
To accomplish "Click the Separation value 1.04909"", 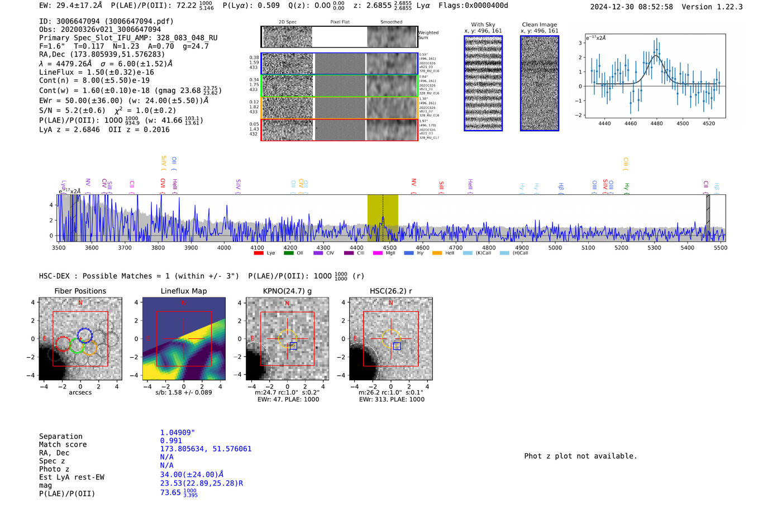I will (178, 433).
